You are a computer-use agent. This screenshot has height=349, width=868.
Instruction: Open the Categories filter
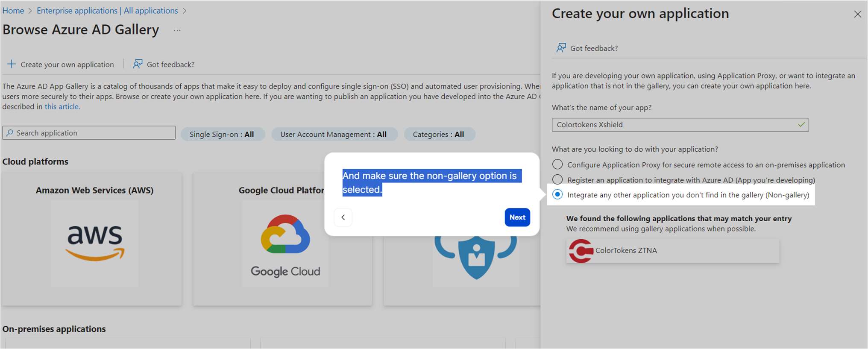[x=439, y=134]
